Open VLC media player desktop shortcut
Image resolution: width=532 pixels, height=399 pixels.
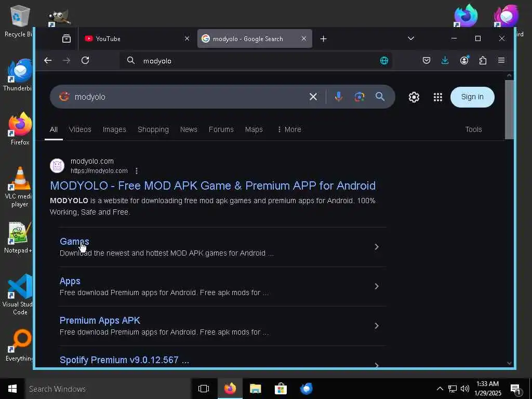[x=20, y=187]
